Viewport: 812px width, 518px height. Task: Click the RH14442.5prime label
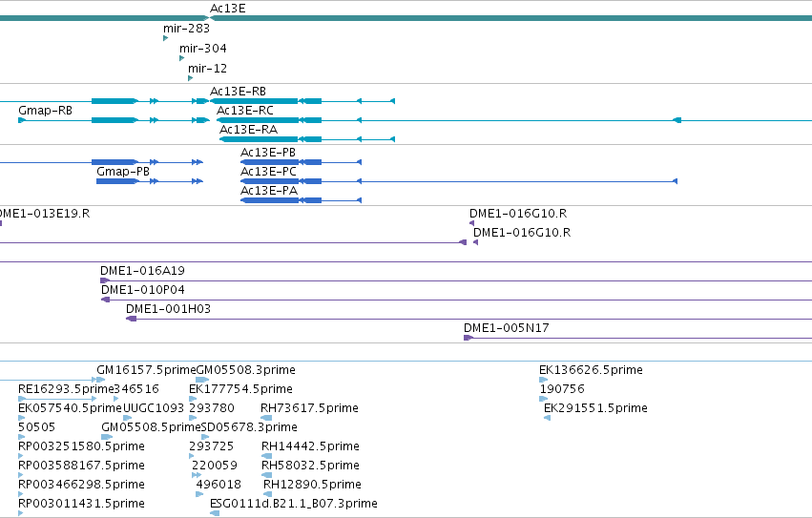click(310, 446)
